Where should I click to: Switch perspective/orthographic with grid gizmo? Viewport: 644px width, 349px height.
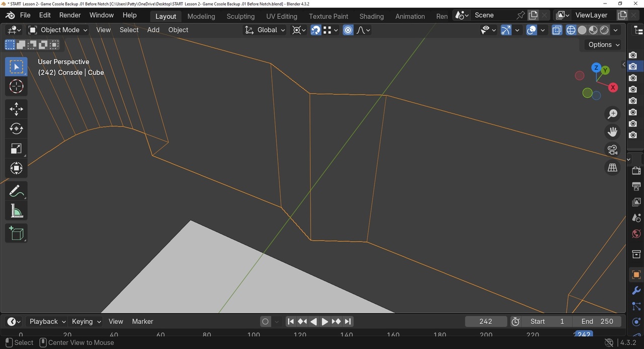612,168
